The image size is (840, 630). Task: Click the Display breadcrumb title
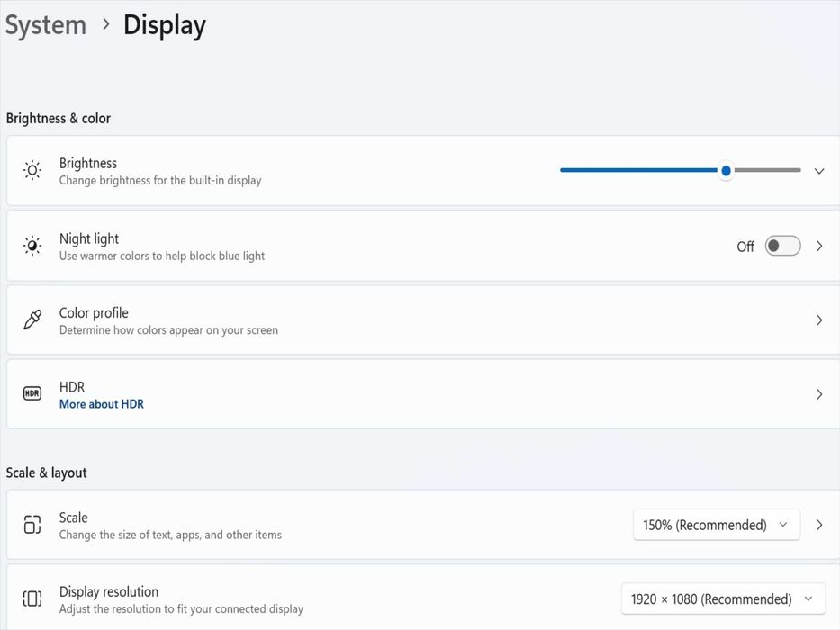coord(165,25)
